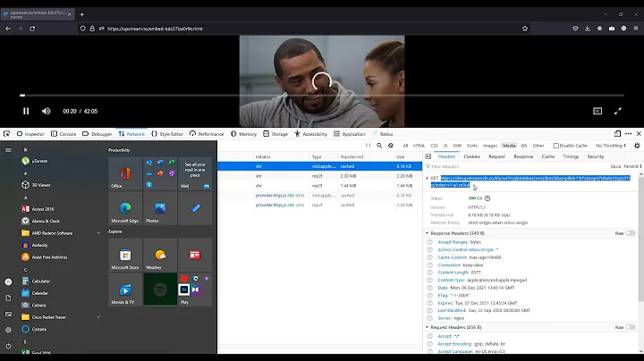Open Microsoft Store tile in Start menu
This screenshot has height=361, width=644.
click(x=125, y=256)
